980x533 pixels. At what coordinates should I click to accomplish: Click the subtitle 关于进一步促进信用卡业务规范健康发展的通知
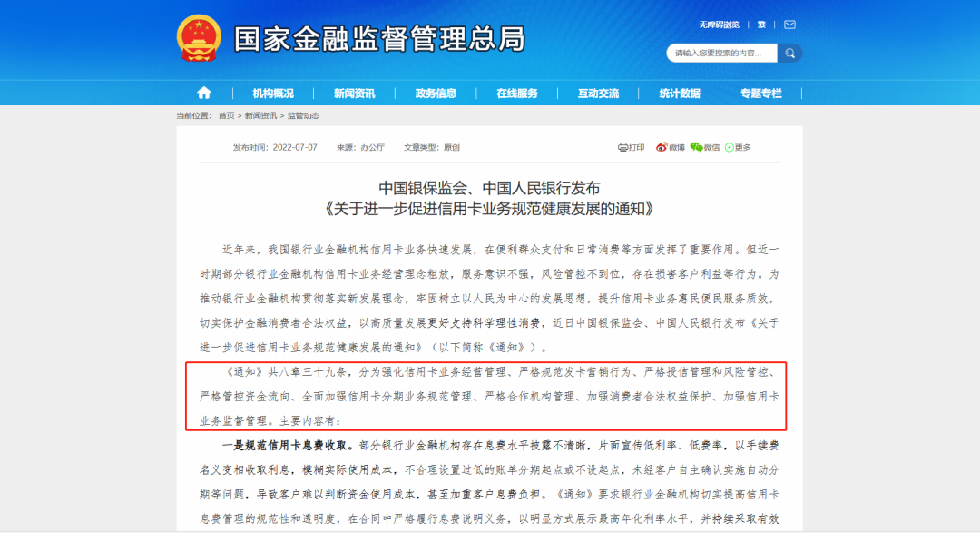click(x=489, y=209)
